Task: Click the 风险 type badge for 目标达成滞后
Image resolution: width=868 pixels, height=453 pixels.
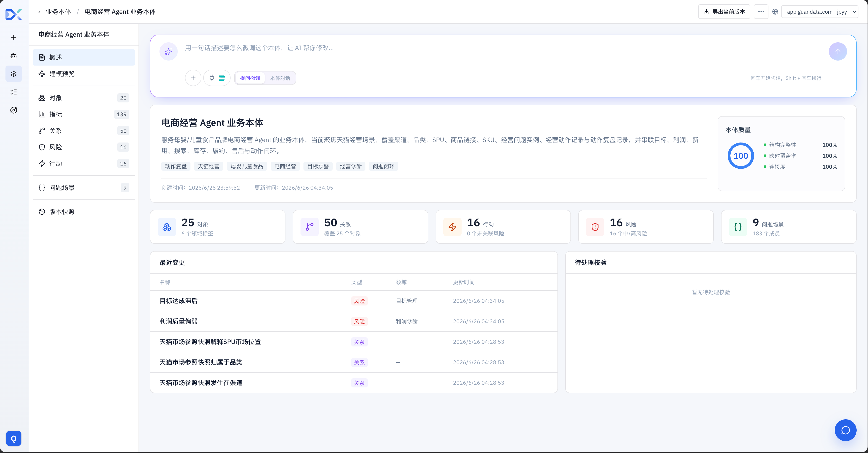Action: click(x=359, y=301)
